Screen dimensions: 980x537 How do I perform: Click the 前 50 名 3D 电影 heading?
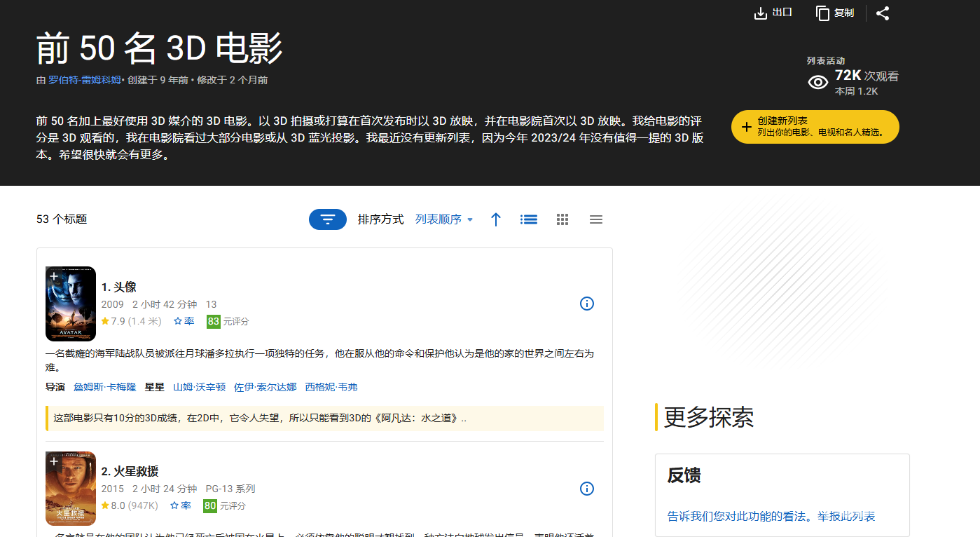click(160, 48)
